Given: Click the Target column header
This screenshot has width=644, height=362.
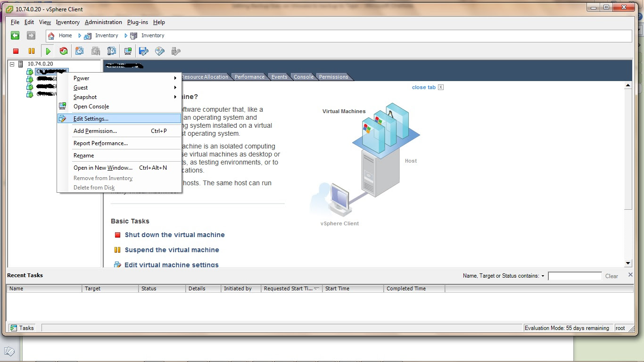Looking at the screenshot, I should click(110, 288).
